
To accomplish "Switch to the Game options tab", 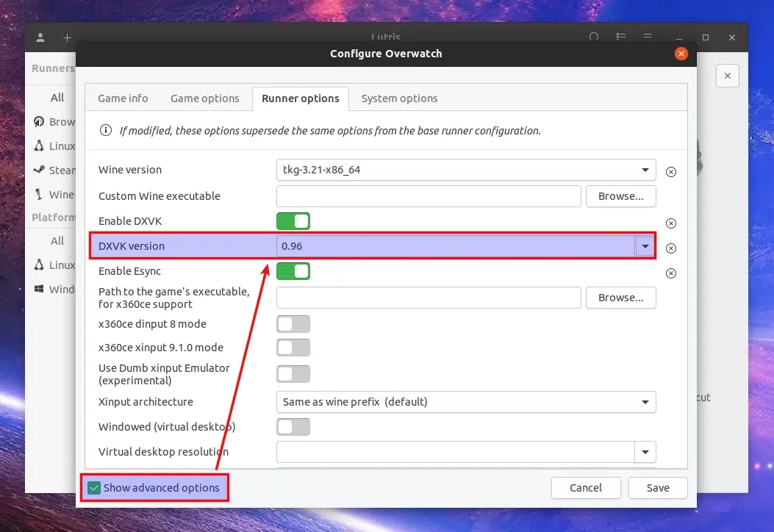I will (x=205, y=98).
